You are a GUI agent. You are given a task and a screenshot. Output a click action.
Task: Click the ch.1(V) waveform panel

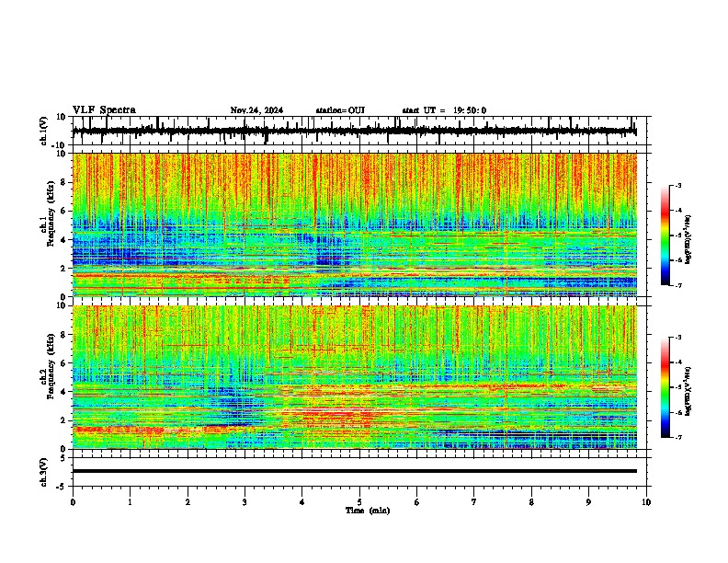pos(359,131)
